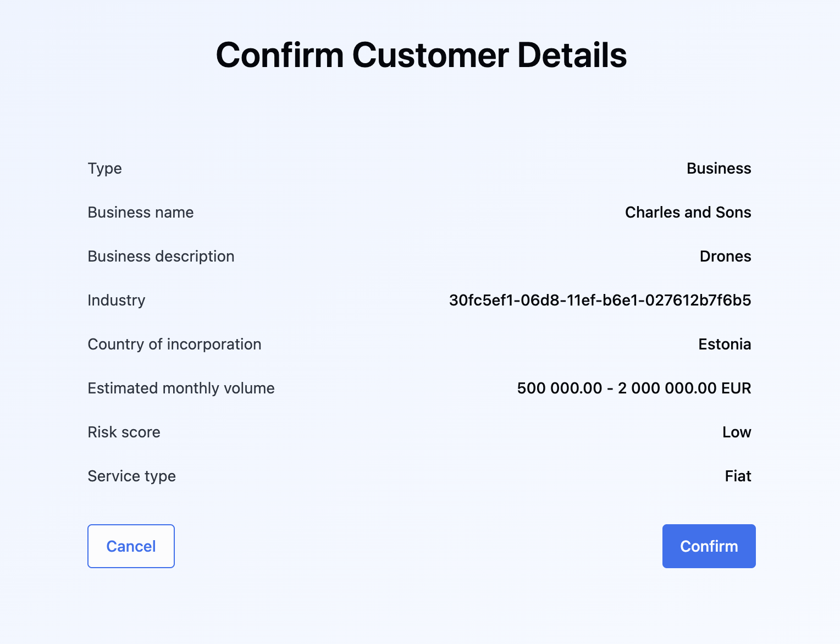Click the Estonia country value
Screen dimensions: 840x644
pyautogui.click(x=725, y=345)
